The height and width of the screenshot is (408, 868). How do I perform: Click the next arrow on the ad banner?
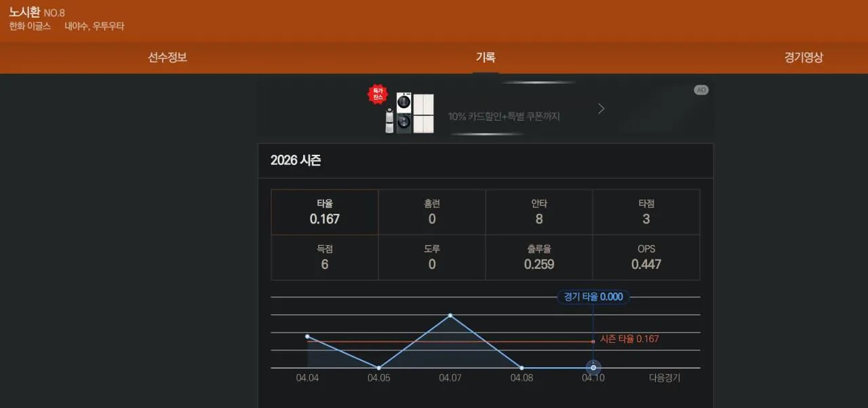tap(601, 108)
